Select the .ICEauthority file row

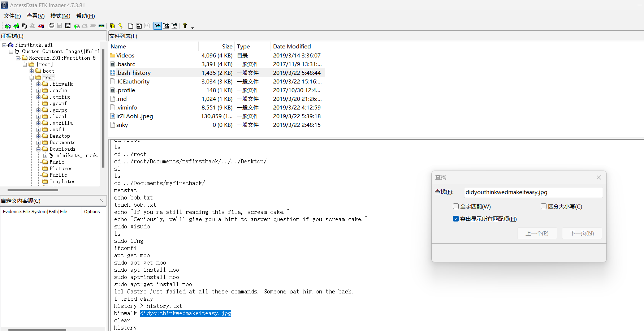tap(217, 81)
